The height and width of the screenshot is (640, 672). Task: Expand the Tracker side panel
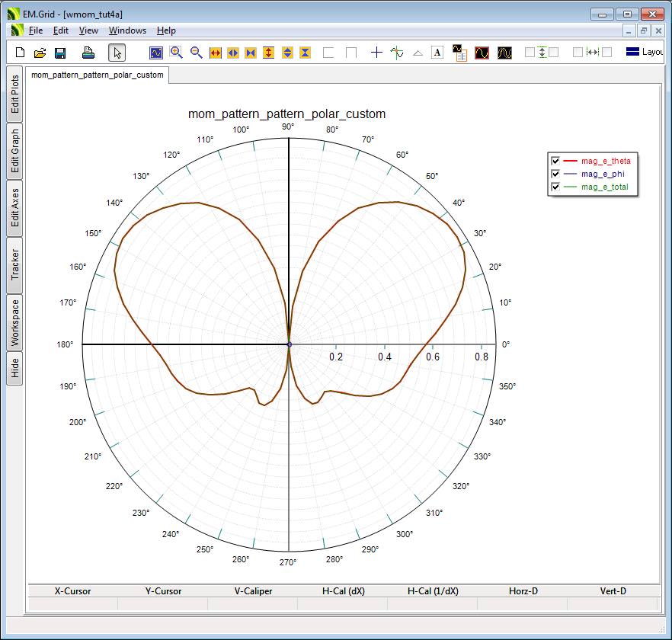click(x=14, y=264)
